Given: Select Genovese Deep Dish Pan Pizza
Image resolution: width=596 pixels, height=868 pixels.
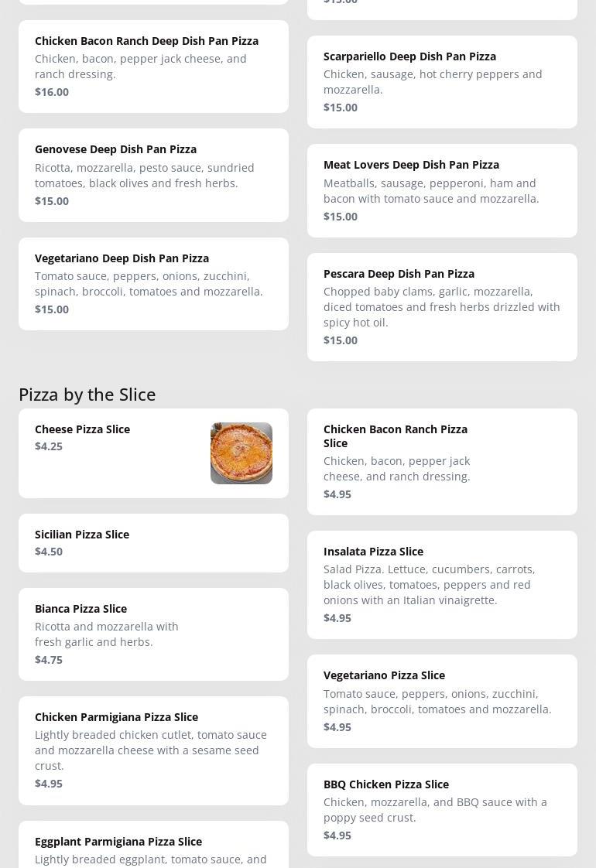Looking at the screenshot, I should pos(115,149).
